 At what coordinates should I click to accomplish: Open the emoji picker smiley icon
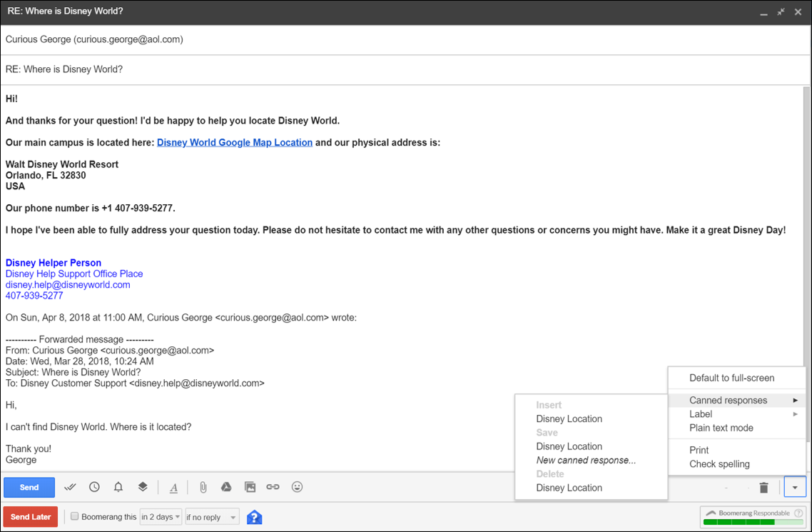[298, 487]
